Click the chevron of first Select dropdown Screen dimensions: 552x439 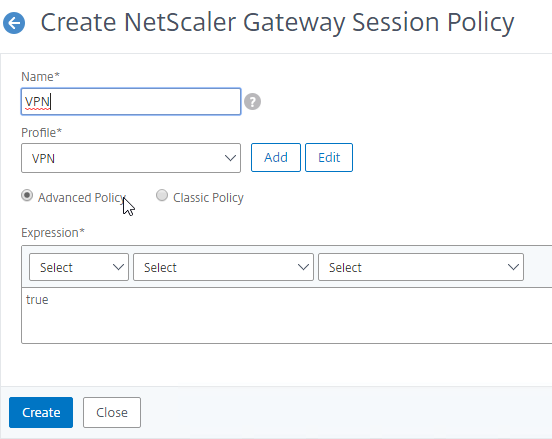(x=118, y=267)
